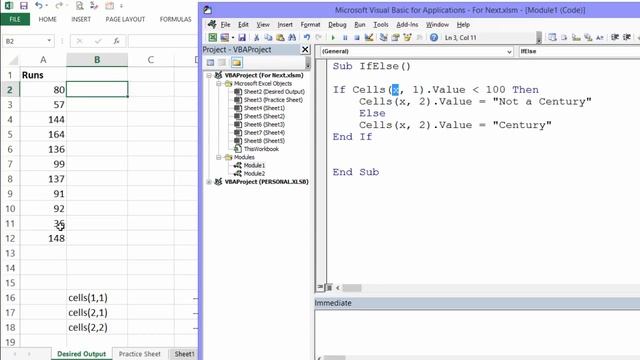Open the PAGE LAYOUT ribbon tab
Image resolution: width=640 pixels, height=360 pixels.
(125, 19)
